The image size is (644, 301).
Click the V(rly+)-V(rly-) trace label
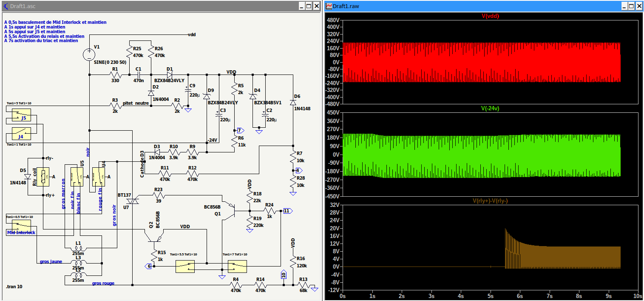(490, 201)
